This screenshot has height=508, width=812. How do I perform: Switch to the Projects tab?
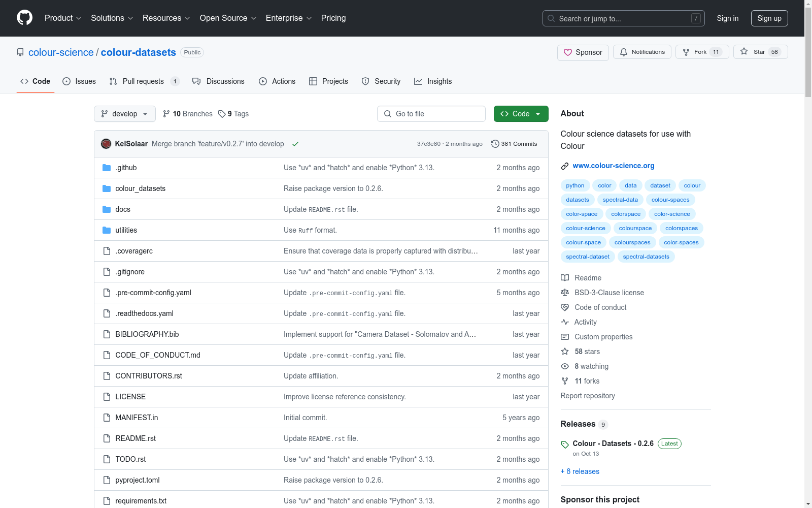click(x=328, y=81)
